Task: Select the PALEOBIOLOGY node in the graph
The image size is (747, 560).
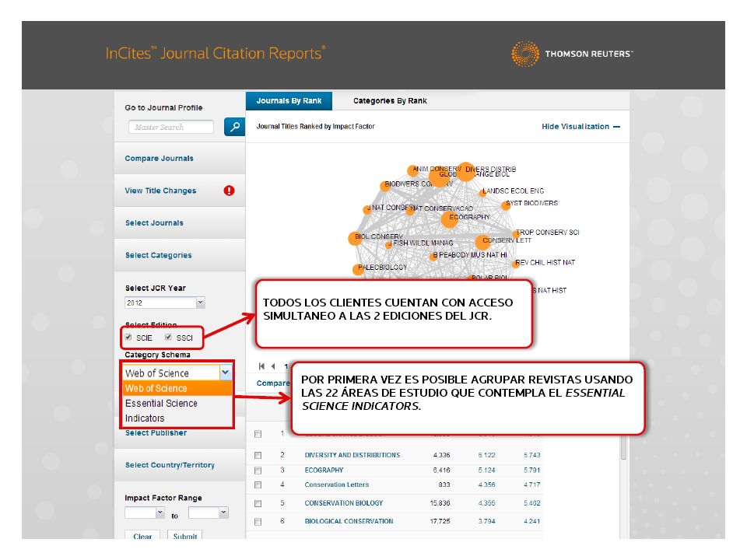Action: tap(358, 270)
